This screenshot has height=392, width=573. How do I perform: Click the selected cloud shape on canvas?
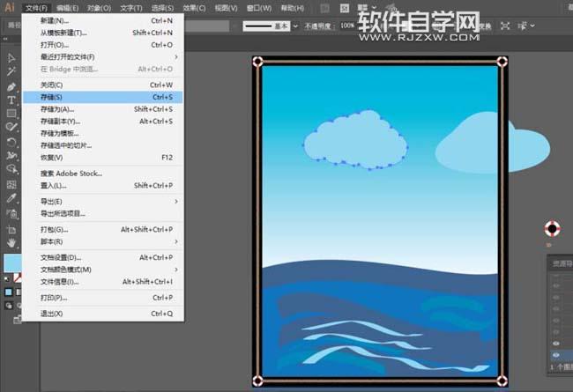tap(354, 139)
